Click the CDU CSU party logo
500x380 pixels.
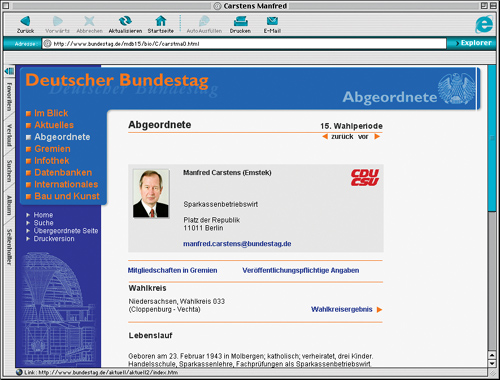pos(365,177)
